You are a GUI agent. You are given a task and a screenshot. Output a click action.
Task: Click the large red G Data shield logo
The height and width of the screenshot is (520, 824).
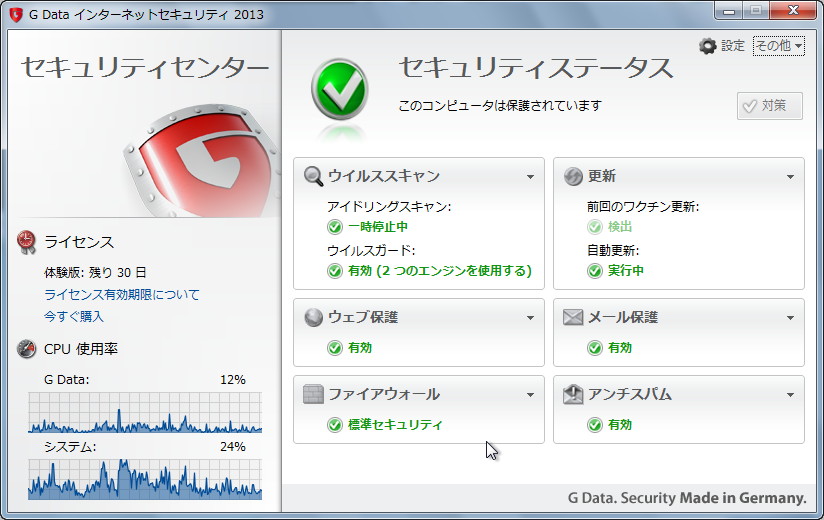pos(202,160)
